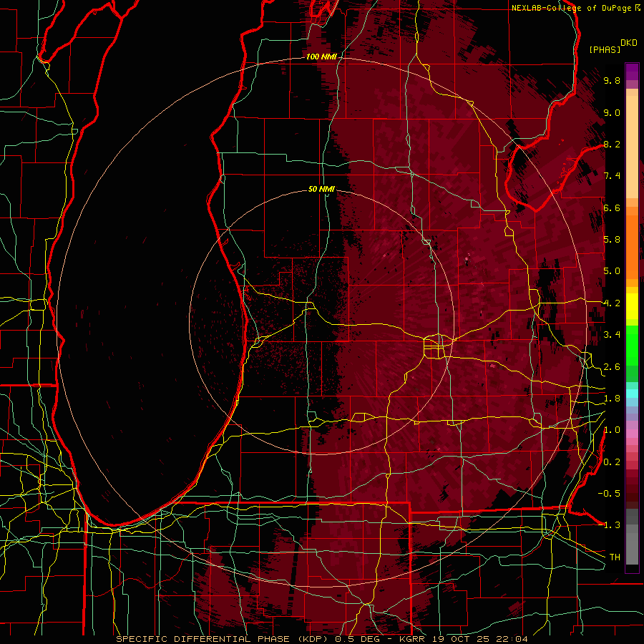Click the 5.0 legend value
This screenshot has height=644, width=644.
point(612,271)
